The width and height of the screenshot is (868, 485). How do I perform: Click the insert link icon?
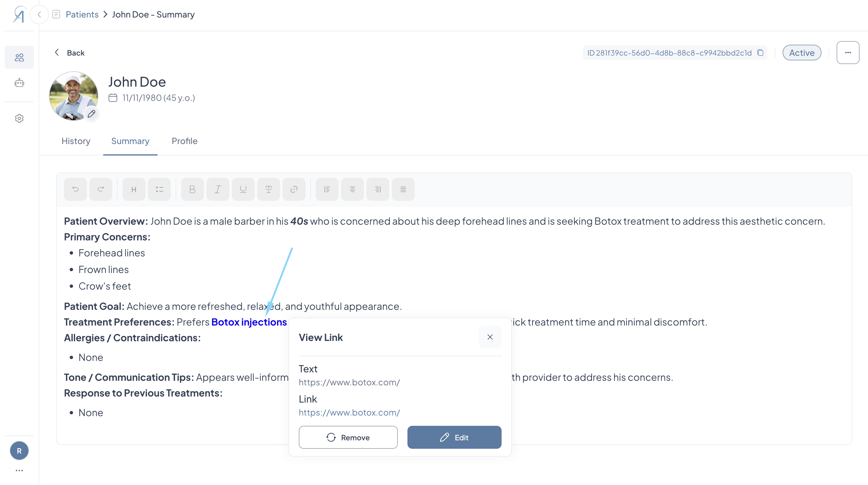coord(294,189)
